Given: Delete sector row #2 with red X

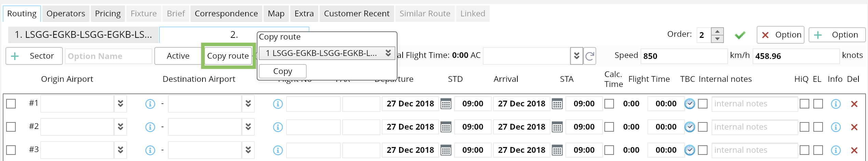Looking at the screenshot, I should click(x=854, y=127).
